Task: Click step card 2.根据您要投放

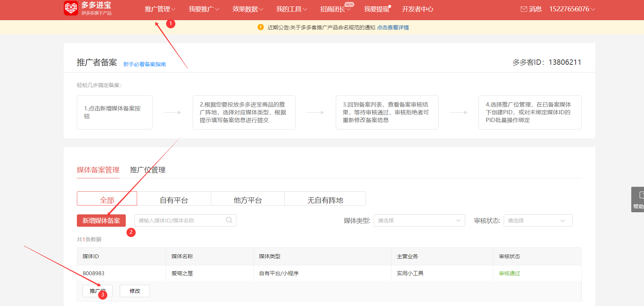Action: click(x=244, y=112)
